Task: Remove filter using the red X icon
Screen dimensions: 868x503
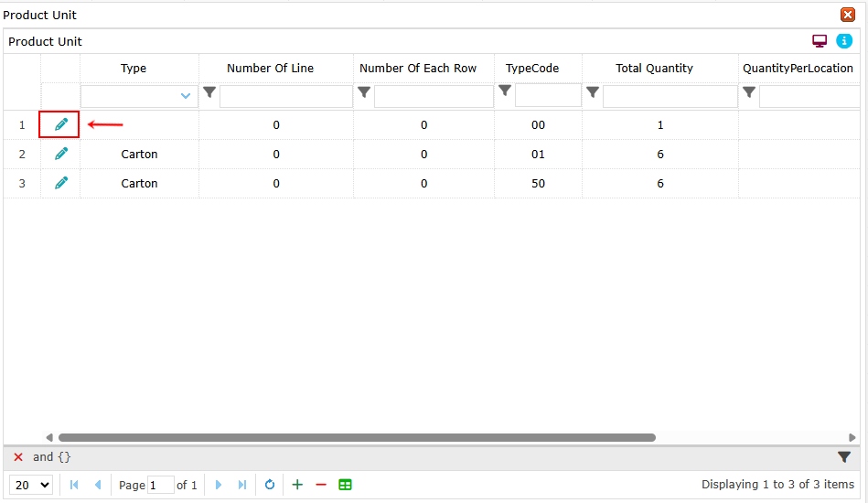Action: click(x=18, y=457)
